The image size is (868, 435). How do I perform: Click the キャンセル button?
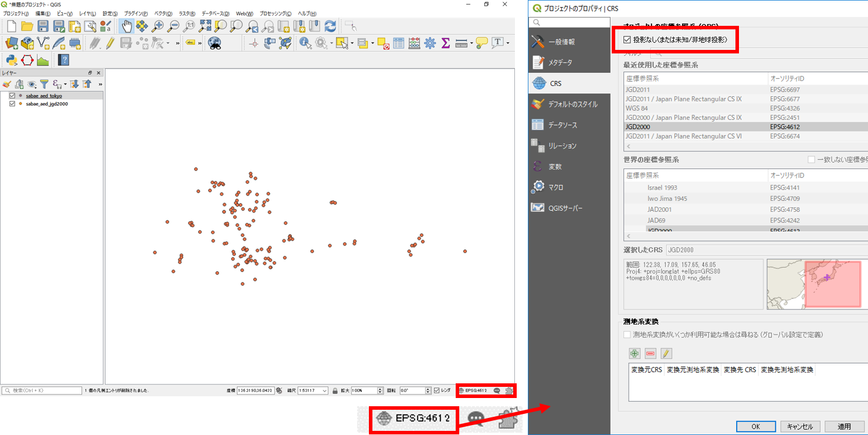[x=800, y=427]
